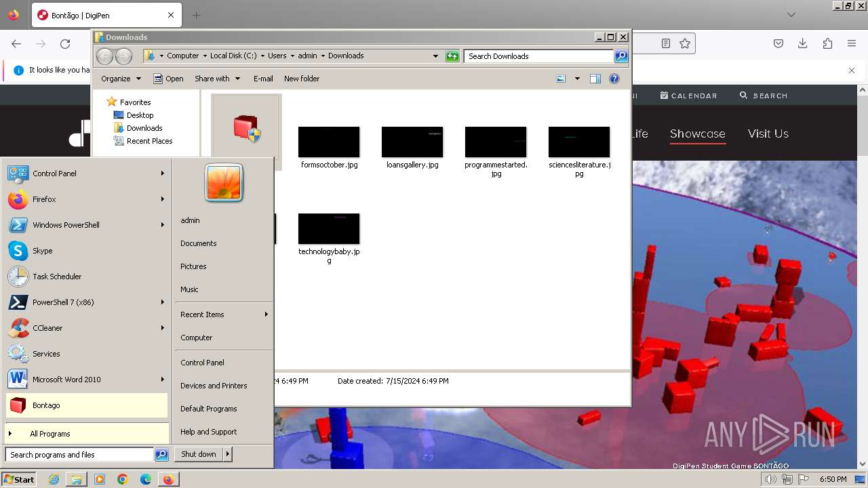Open Microsoft Edge from the taskbar
868x488 pixels.
(145, 479)
